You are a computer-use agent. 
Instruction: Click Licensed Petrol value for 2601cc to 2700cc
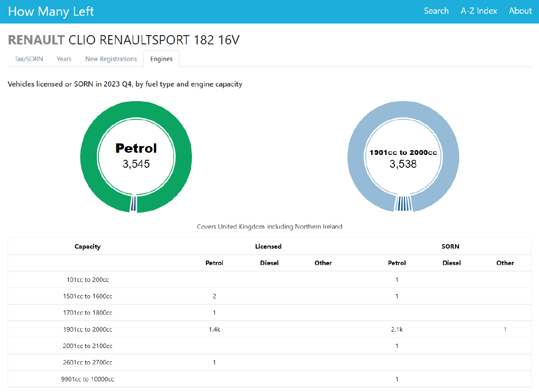pos(214,362)
